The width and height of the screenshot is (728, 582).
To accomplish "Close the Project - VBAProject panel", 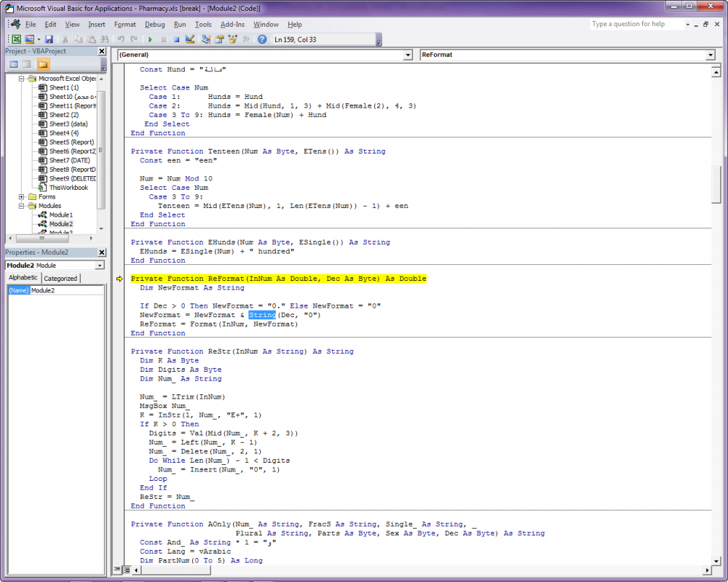I will (x=102, y=51).
